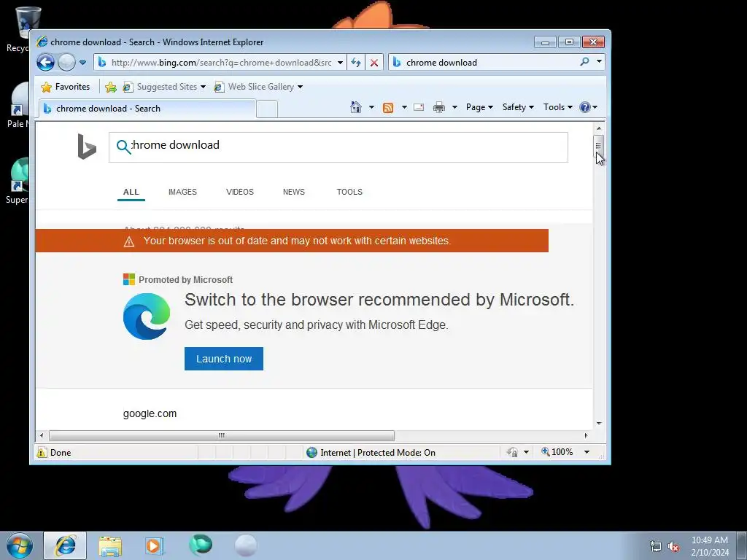Switch to the NEWS tab

(x=293, y=192)
